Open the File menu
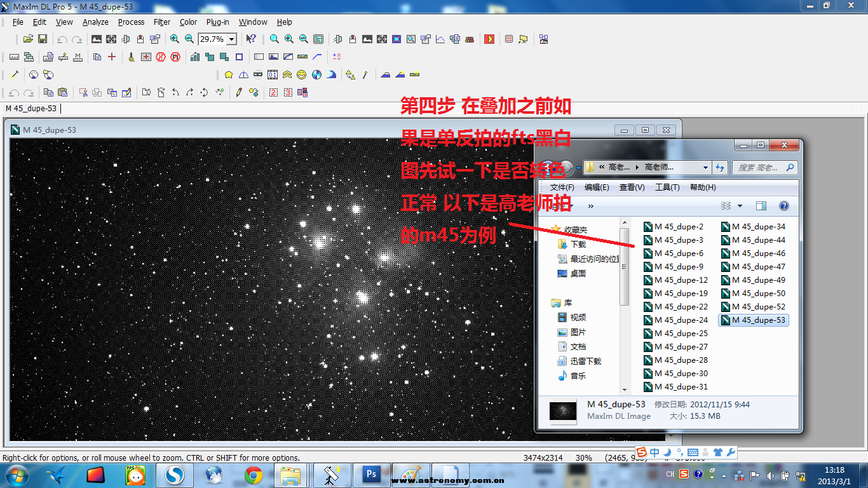The width and height of the screenshot is (868, 488). coord(18,22)
